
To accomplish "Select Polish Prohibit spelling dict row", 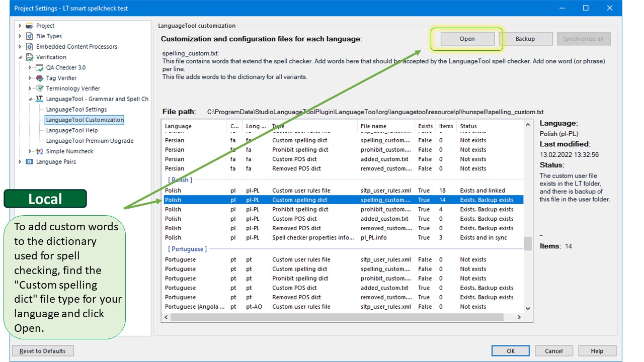I will click(x=342, y=210).
